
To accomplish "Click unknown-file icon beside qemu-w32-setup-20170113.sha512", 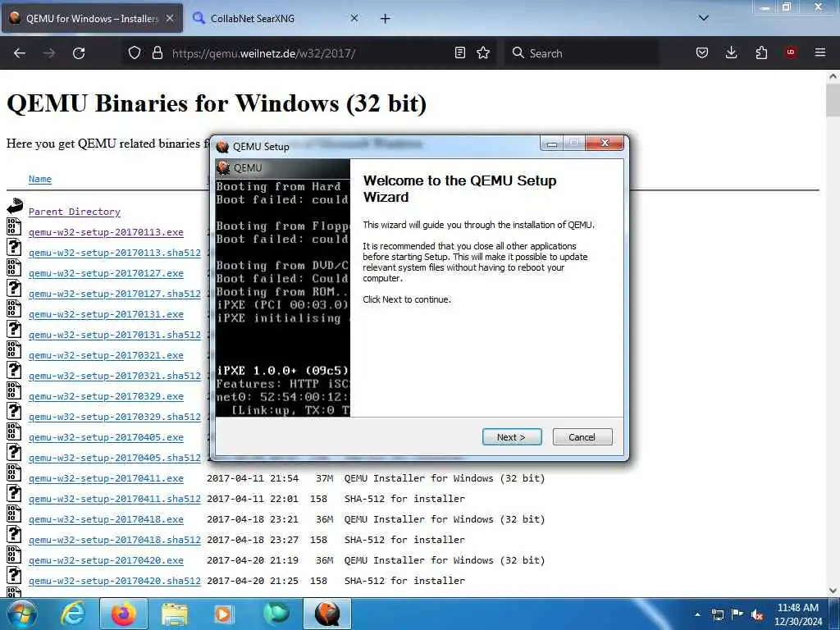I will (14, 247).
